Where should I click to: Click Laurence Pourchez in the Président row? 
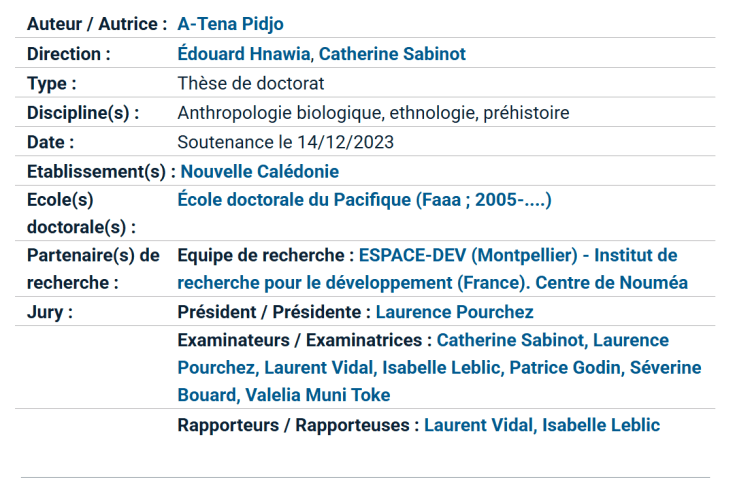tap(454, 312)
